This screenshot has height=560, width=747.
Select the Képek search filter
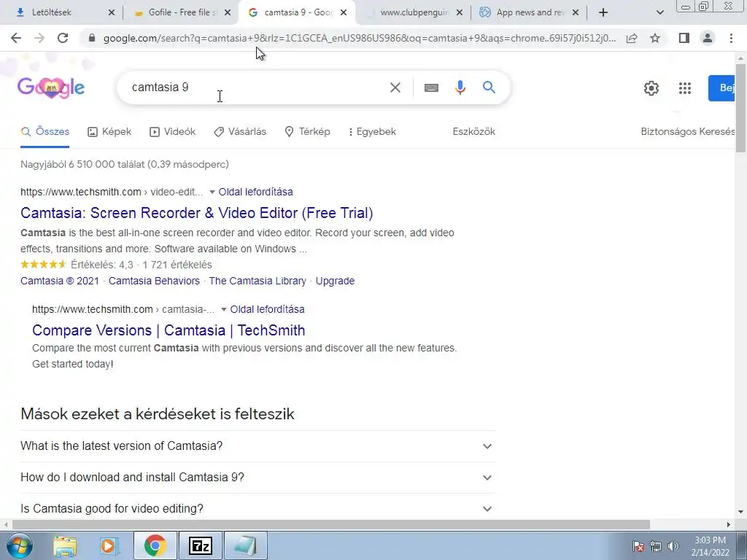pyautogui.click(x=109, y=132)
